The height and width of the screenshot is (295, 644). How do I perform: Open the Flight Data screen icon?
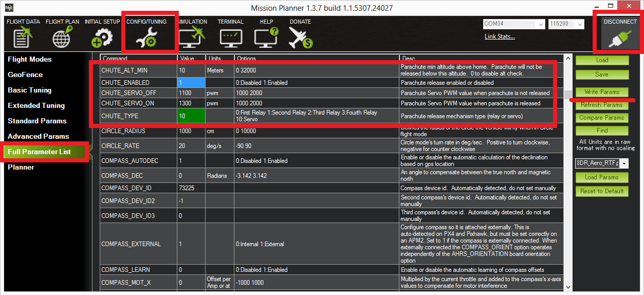(23, 38)
